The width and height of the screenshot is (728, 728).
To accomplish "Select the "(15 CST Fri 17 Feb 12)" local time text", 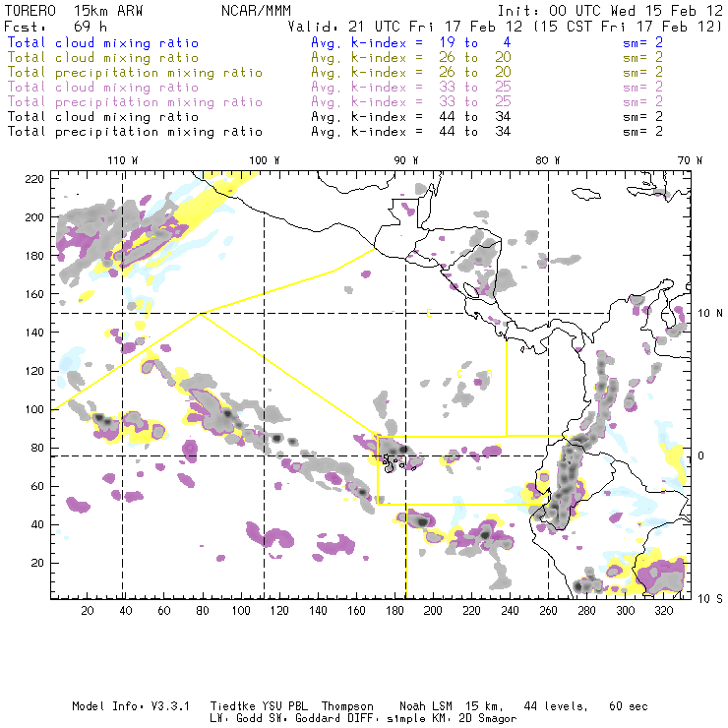I will point(628,27).
